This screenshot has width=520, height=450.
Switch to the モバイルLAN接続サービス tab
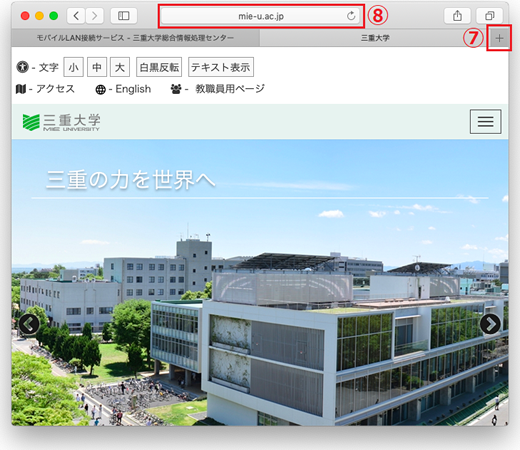tap(135, 38)
